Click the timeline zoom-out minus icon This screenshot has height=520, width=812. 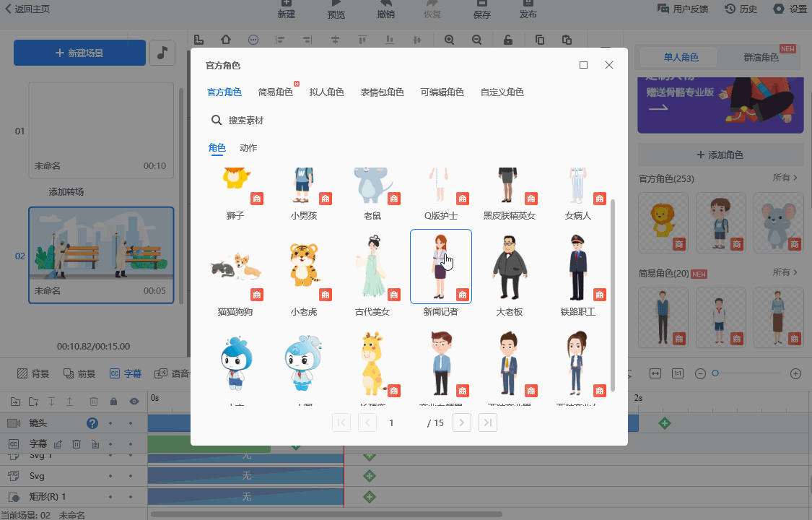(x=700, y=373)
